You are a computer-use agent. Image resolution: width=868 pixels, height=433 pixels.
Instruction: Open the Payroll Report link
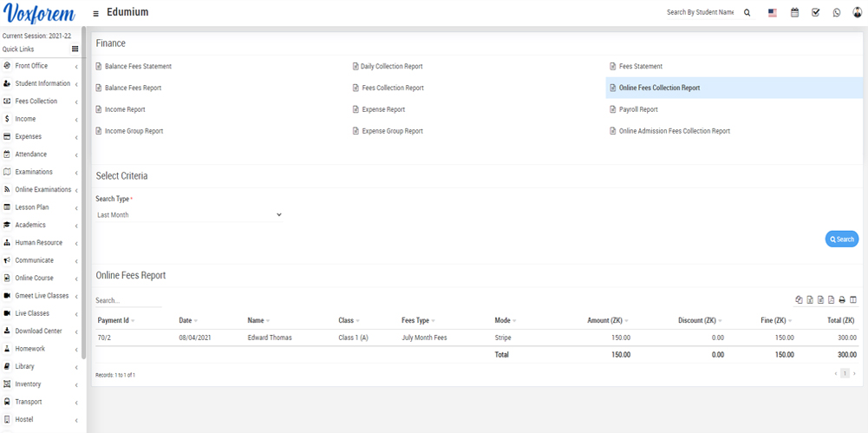(638, 110)
